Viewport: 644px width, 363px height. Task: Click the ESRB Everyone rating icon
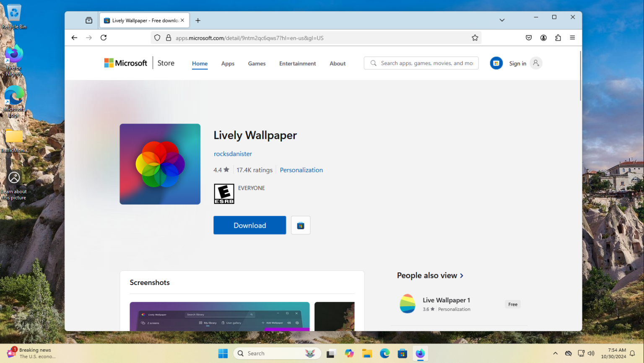[x=224, y=193]
